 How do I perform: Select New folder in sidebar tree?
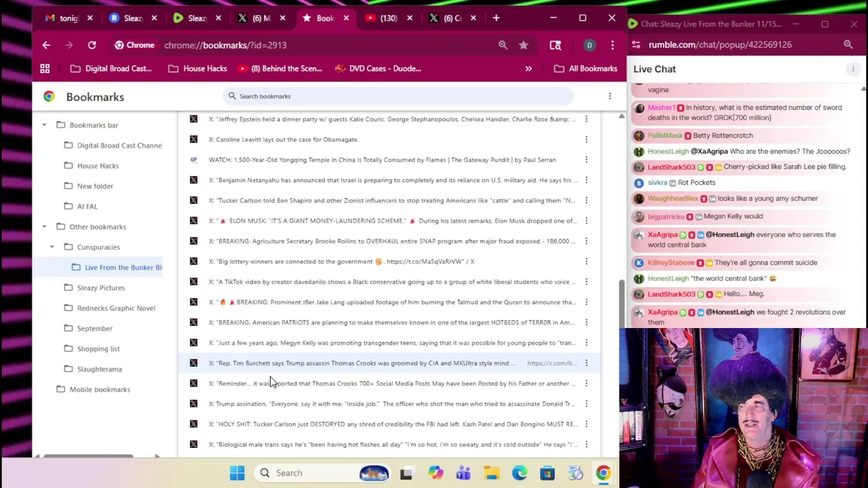tap(89, 186)
